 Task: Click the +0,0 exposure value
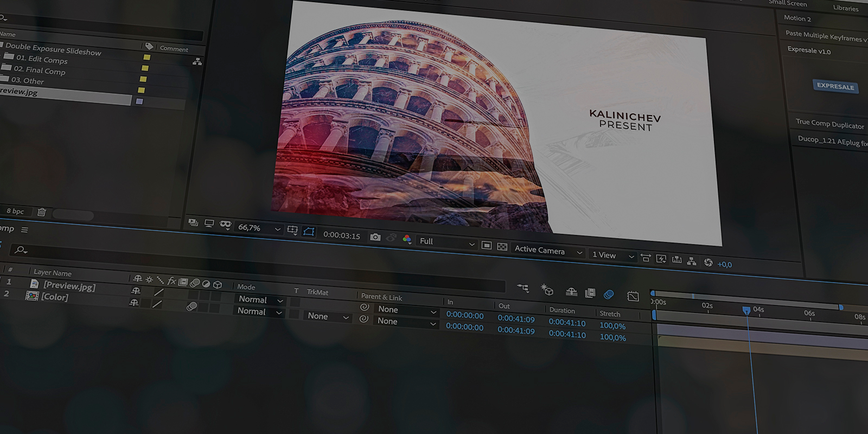pyautogui.click(x=724, y=264)
